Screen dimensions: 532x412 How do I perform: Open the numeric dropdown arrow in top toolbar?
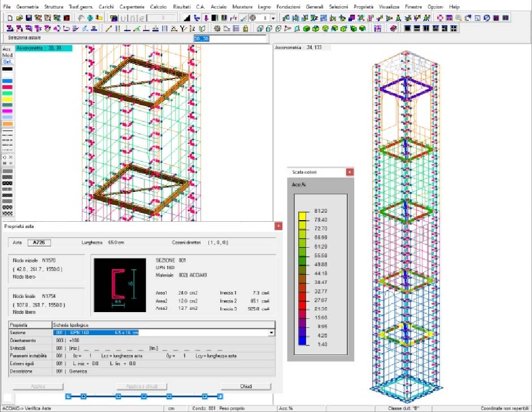[273, 18]
